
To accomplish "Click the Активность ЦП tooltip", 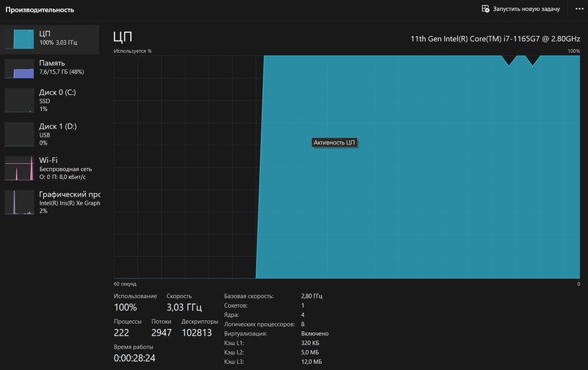I will point(334,142).
